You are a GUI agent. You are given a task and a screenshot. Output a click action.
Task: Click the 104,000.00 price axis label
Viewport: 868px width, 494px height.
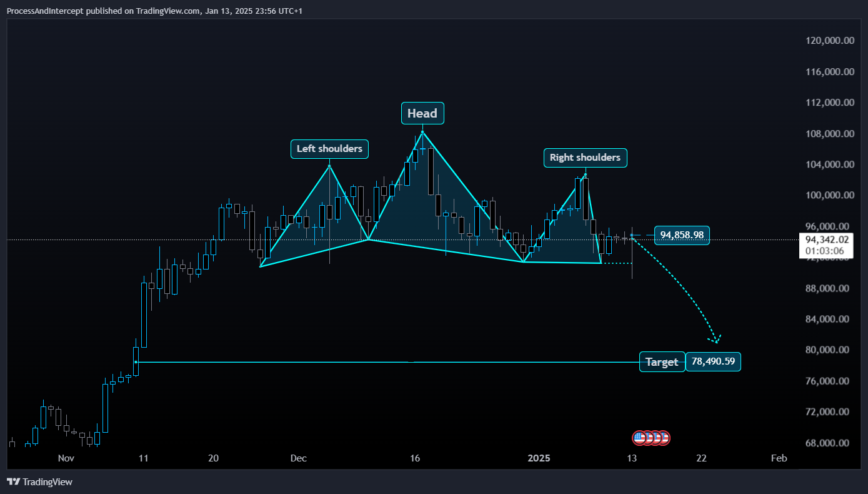coord(829,164)
